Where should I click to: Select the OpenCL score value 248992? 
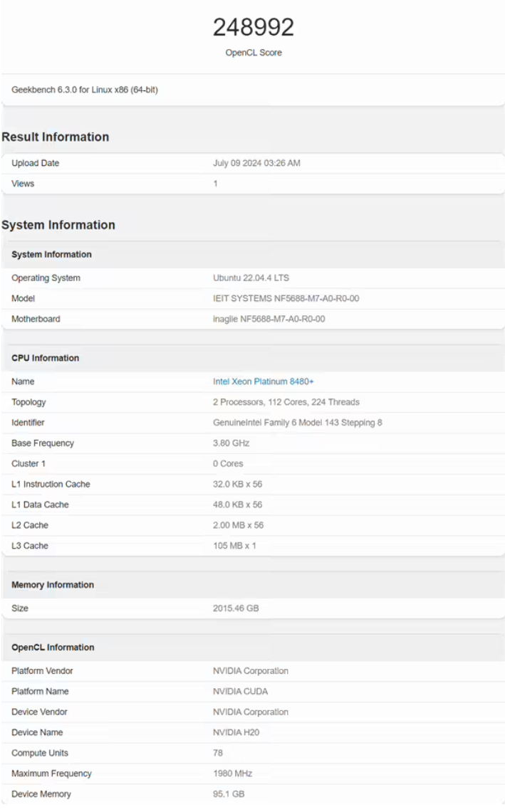253,27
